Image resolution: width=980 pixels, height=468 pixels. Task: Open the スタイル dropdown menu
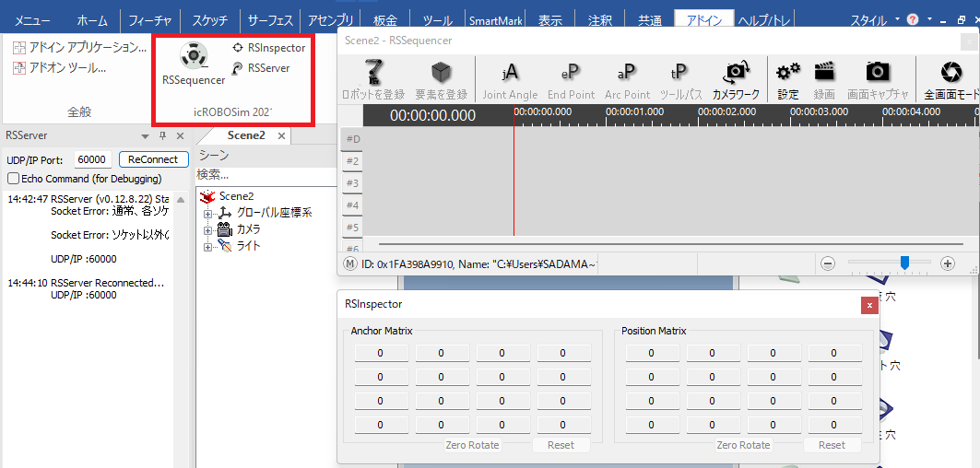(875, 19)
